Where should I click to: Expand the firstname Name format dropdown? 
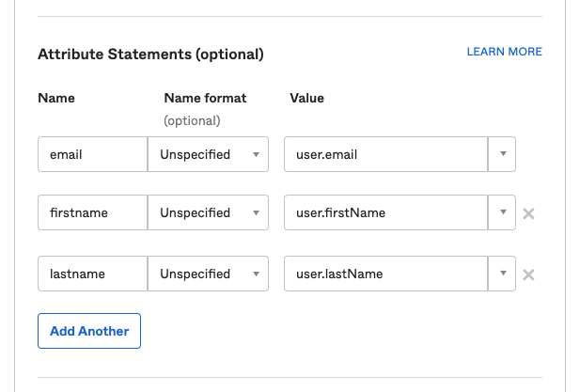tap(209, 212)
